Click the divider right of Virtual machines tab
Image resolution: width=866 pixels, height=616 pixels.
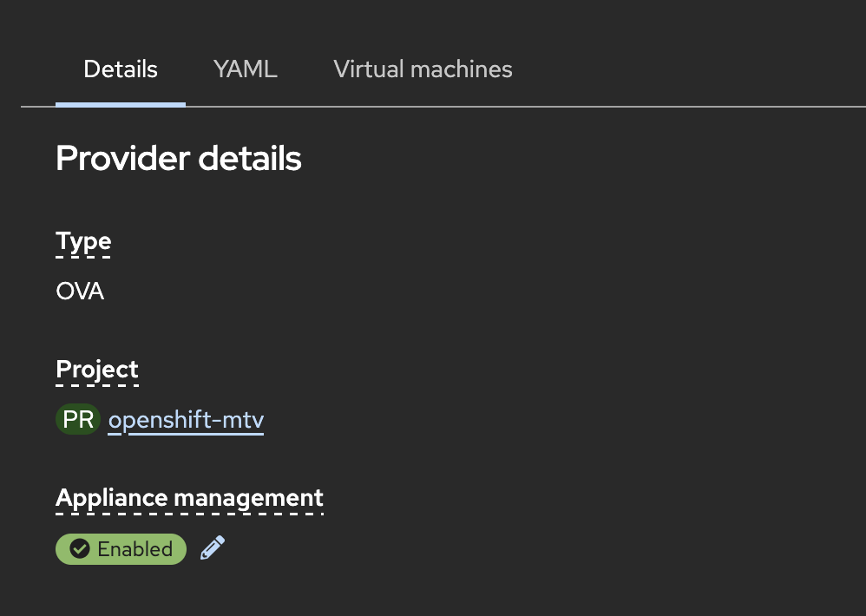(694, 106)
